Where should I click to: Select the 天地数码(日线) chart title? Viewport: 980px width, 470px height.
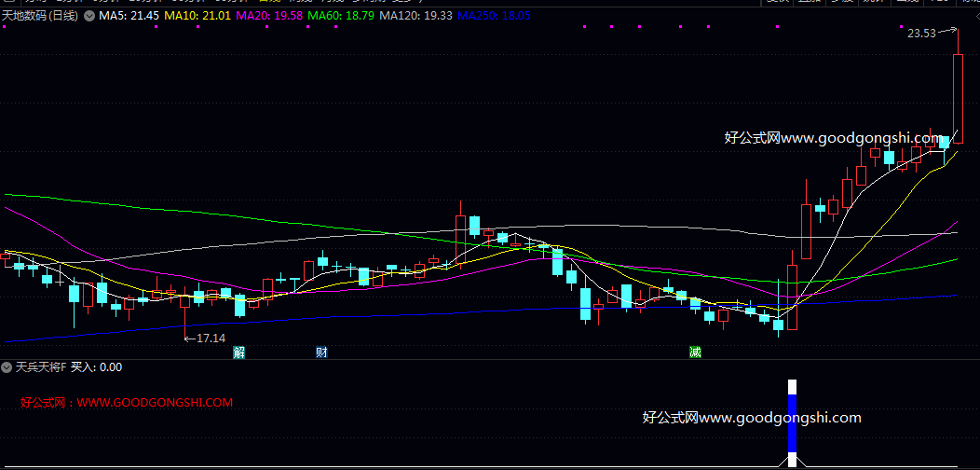point(40,16)
